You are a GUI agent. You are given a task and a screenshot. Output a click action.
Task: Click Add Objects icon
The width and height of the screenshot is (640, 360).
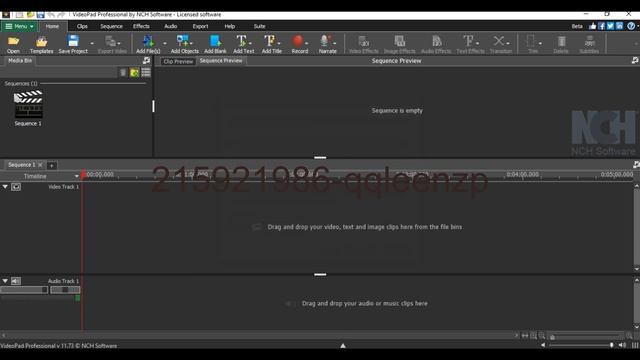point(184,44)
